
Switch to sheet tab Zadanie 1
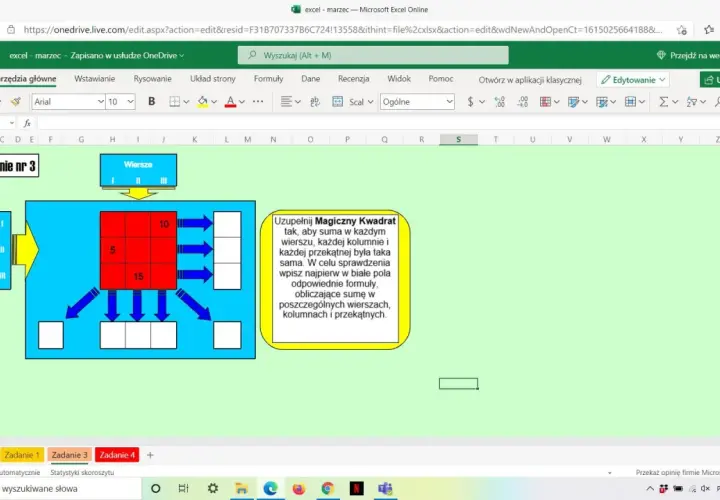pos(22,455)
